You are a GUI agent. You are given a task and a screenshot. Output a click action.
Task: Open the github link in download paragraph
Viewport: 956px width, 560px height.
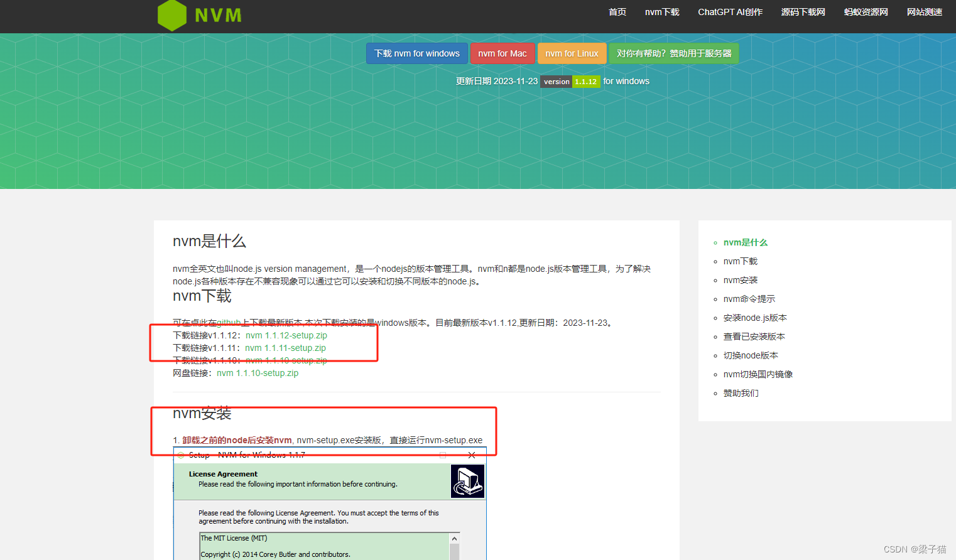[x=229, y=323]
